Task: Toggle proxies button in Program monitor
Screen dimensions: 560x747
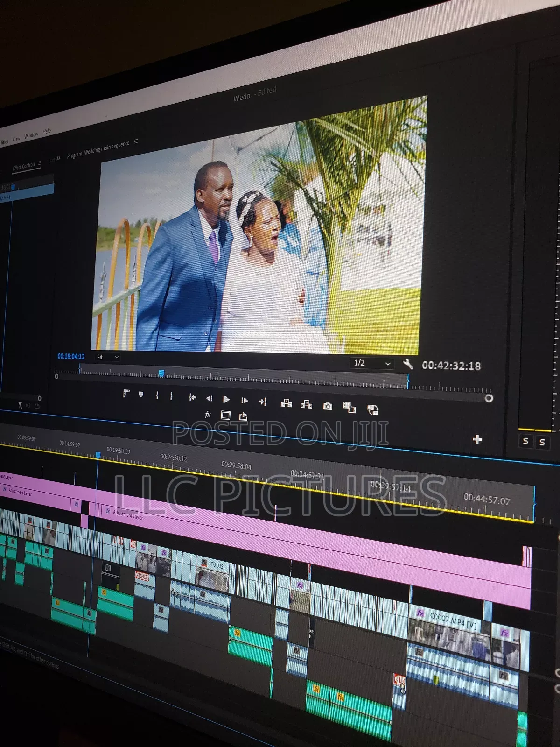Action: click(372, 410)
